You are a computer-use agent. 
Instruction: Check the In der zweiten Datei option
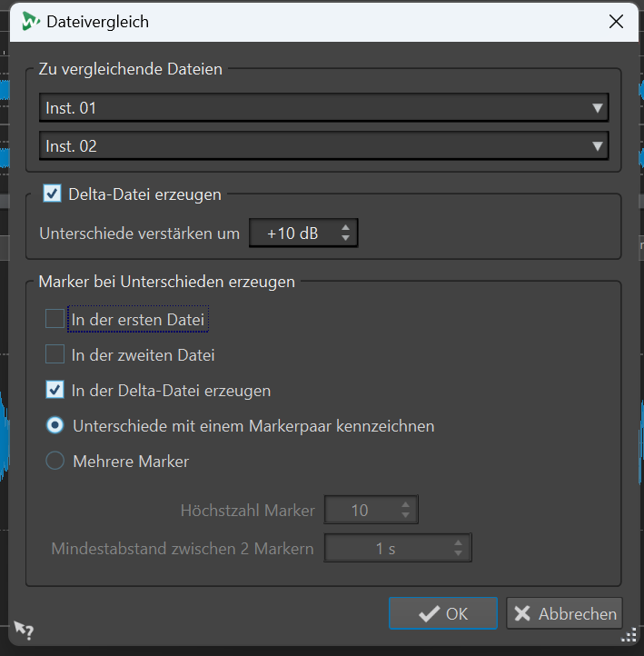click(x=55, y=355)
